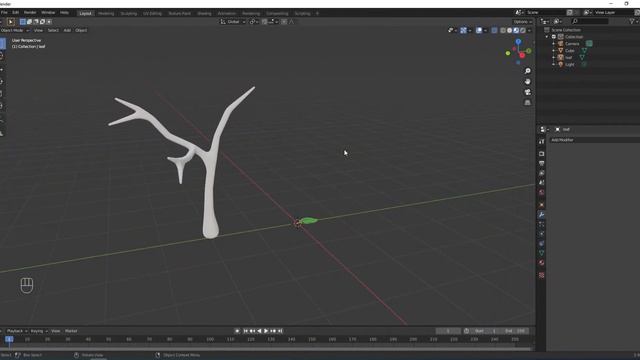This screenshot has width=640, height=360.
Task: Switch to the Sculpting workspace tab
Action: pyautogui.click(x=129, y=13)
